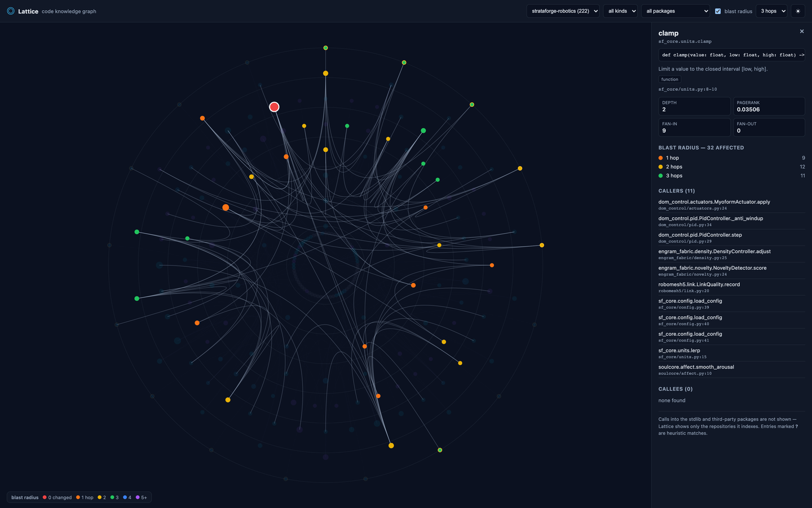Click the clamp function signature code box
The height and width of the screenshot is (508, 812).
731,55
